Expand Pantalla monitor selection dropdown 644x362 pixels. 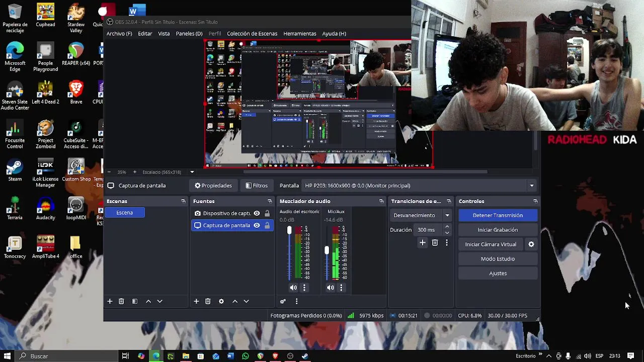click(x=531, y=186)
